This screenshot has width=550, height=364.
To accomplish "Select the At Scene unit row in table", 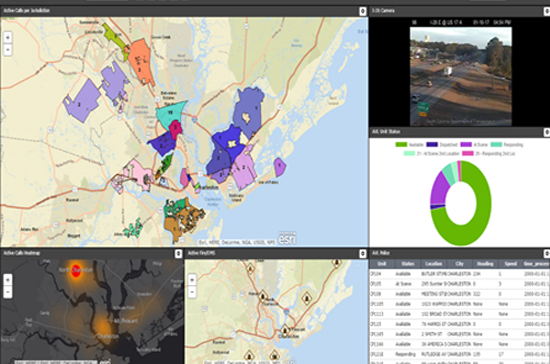I will 460,284.
